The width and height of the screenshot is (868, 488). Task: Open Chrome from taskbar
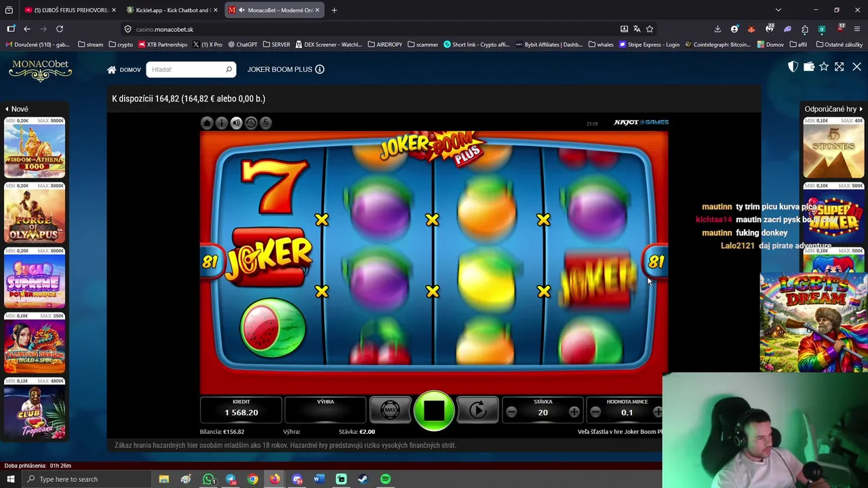252,479
